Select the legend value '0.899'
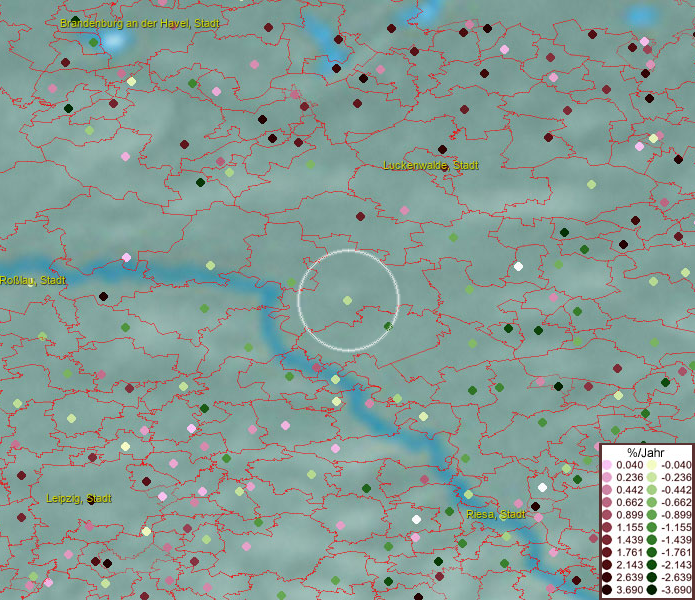 (629, 515)
